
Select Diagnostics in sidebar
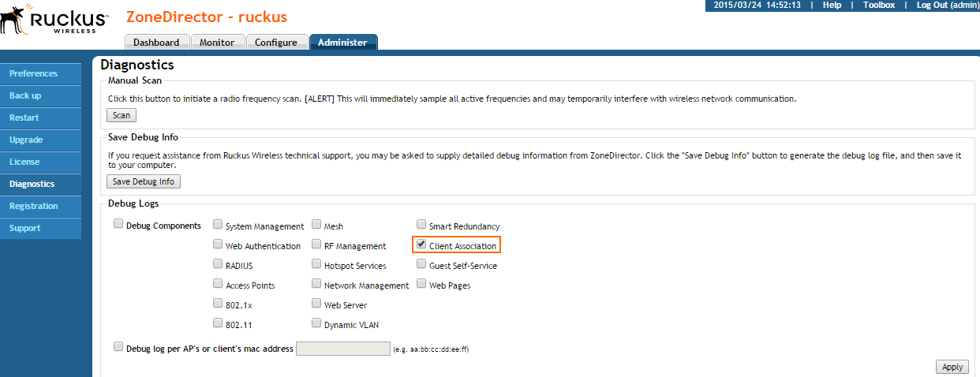click(x=41, y=184)
